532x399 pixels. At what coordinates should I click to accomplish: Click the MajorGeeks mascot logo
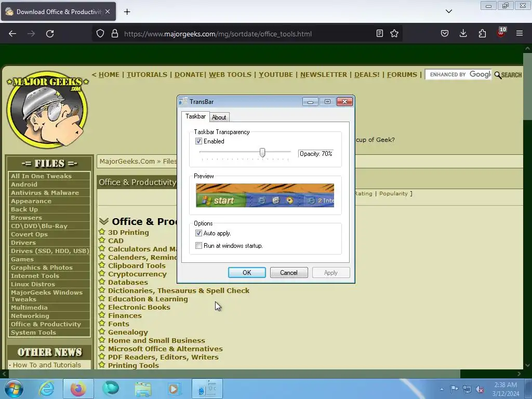click(x=47, y=110)
